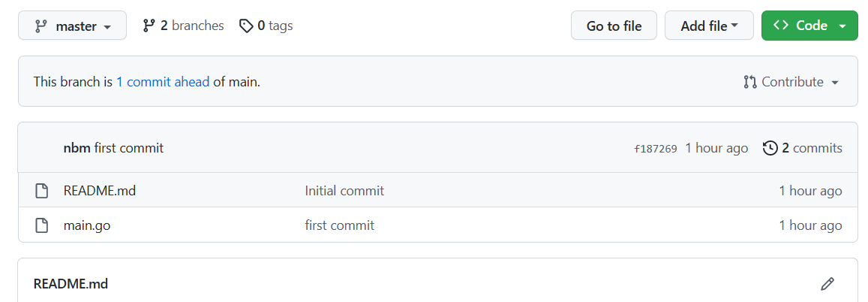
Task: Edit README with the pencil icon
Action: (827, 284)
